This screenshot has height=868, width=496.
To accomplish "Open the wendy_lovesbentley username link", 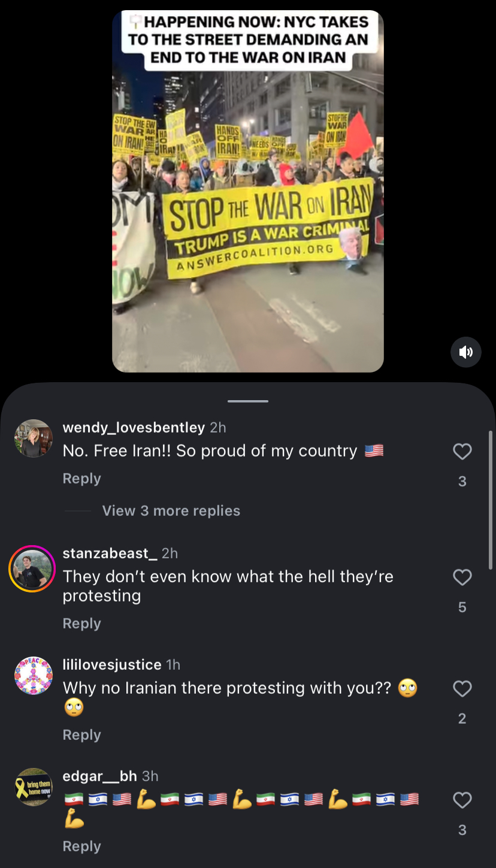I will [x=134, y=428].
